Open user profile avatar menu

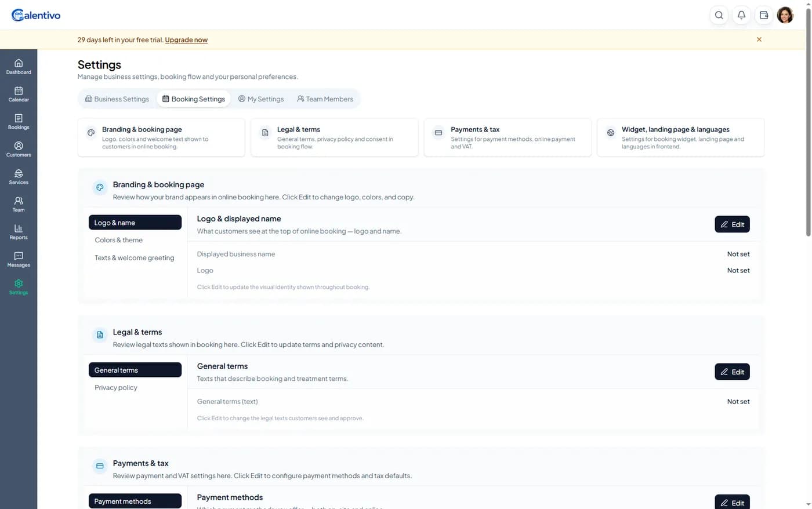click(785, 15)
